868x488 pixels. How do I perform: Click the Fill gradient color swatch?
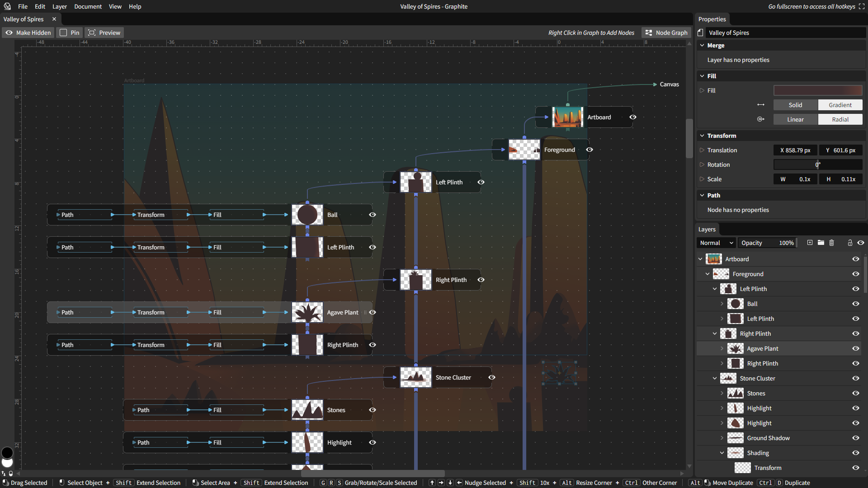(x=817, y=90)
